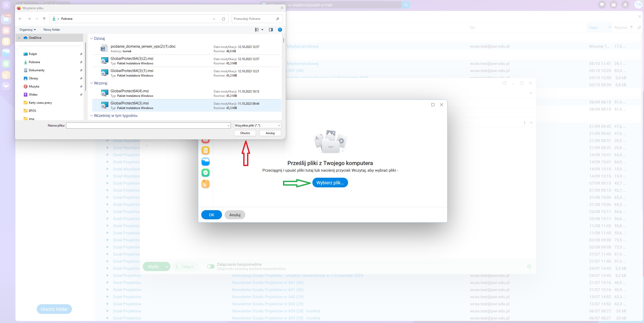Toggle the Załączanie bezpośrednie switch
644x323 pixels.
coord(211,266)
